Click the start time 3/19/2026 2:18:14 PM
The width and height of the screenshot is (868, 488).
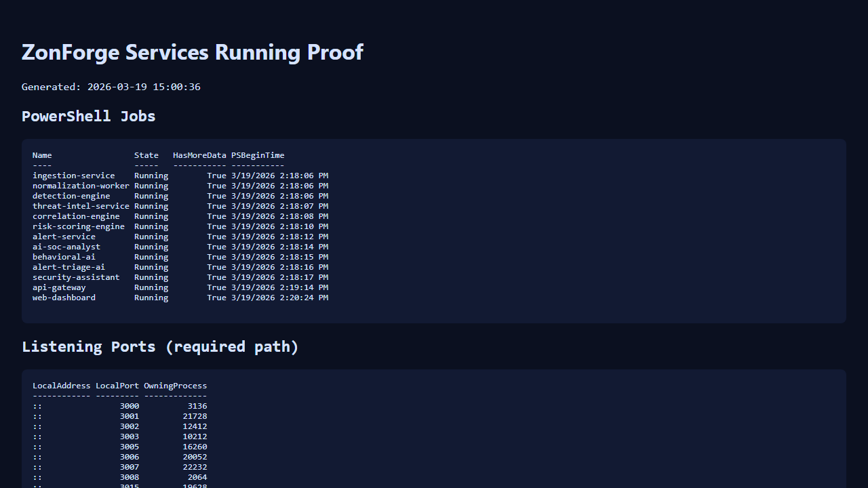pyautogui.click(x=279, y=247)
